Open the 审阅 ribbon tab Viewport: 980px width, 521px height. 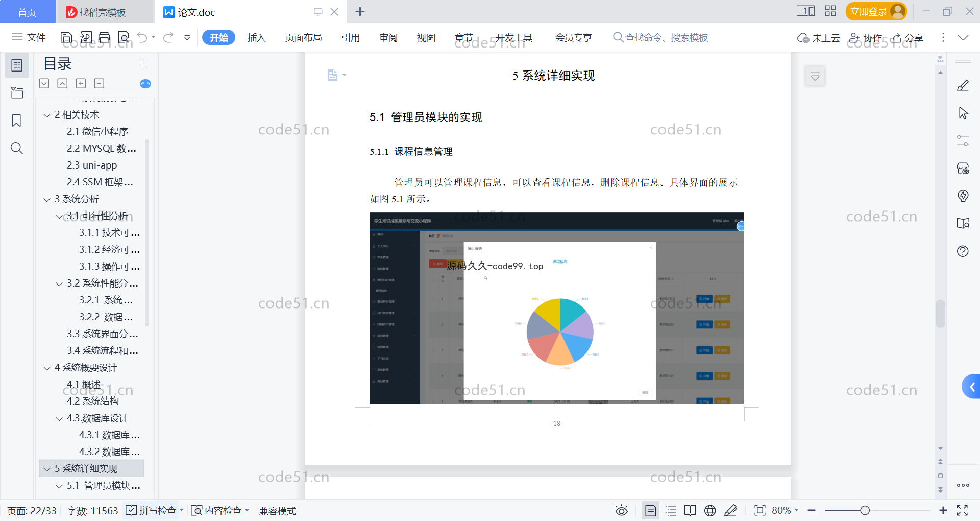[x=388, y=37]
